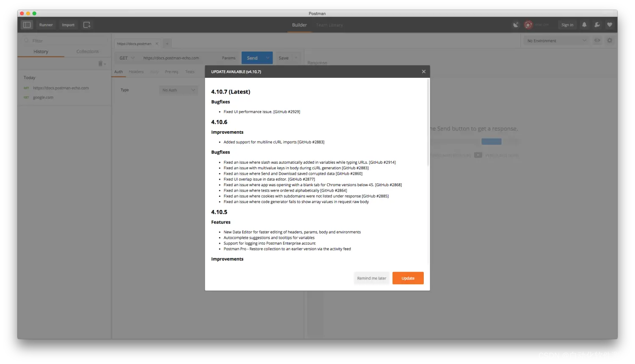
Task: Open history item google.com
Action: click(x=43, y=97)
